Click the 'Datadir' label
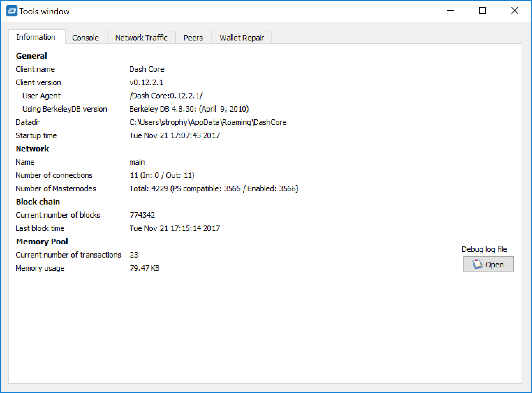The height and width of the screenshot is (393, 532). tap(28, 122)
